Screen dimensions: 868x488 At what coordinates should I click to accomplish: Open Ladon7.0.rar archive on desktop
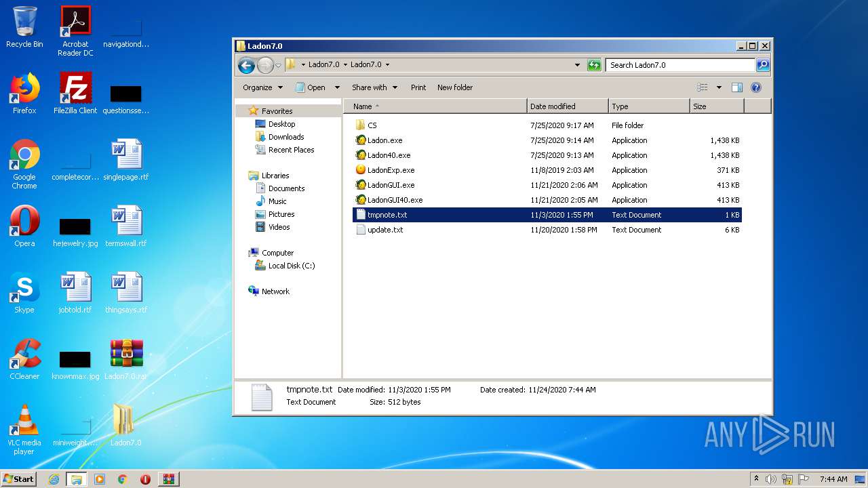[x=126, y=359]
